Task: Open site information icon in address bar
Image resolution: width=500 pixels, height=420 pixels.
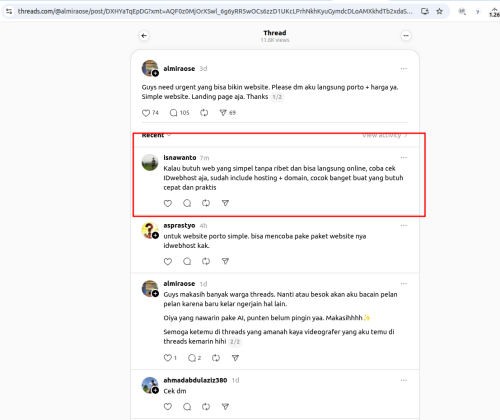Action: click(9, 11)
